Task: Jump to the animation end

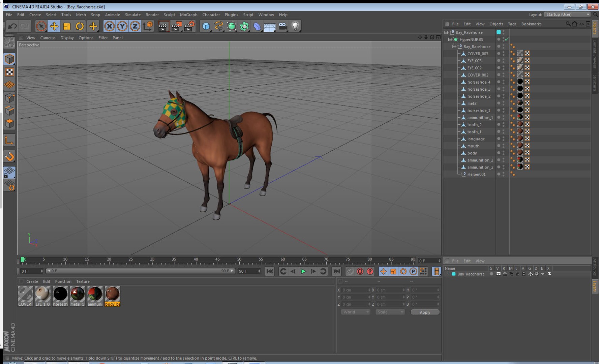Action: click(336, 271)
